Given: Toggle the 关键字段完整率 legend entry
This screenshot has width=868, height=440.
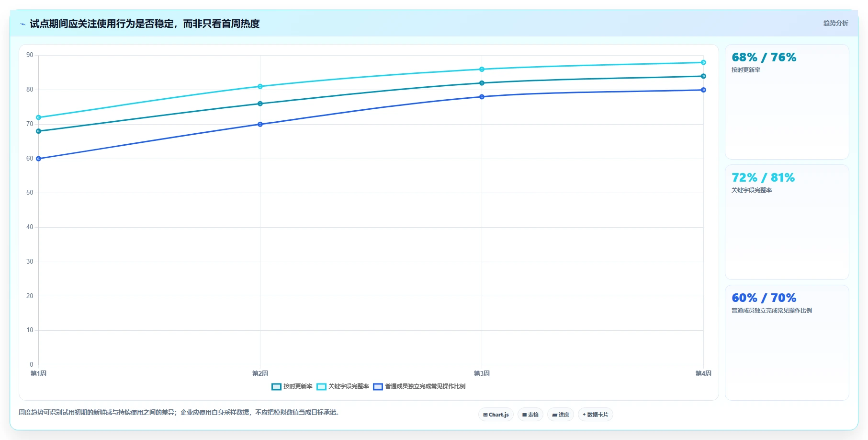Looking at the screenshot, I should (342, 386).
